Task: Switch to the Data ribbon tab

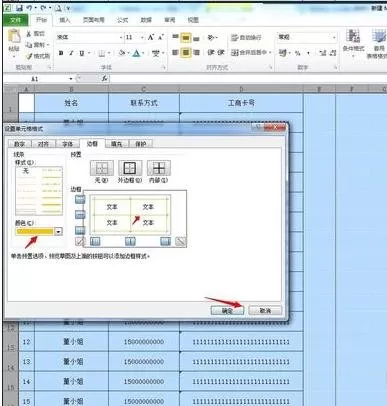Action: click(x=146, y=20)
